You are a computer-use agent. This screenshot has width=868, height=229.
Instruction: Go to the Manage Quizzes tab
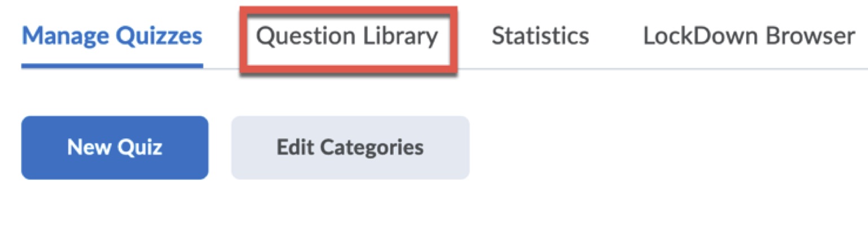pos(112,37)
